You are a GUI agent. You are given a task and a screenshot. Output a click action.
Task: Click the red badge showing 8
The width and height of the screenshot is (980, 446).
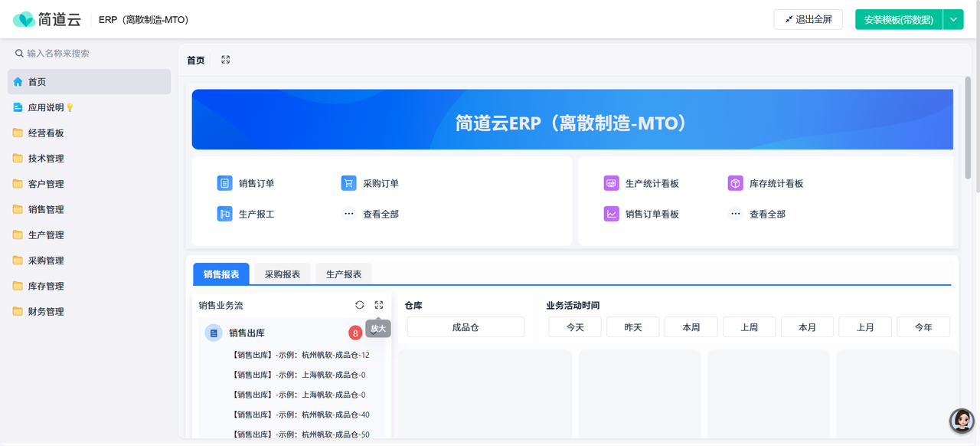coord(355,333)
